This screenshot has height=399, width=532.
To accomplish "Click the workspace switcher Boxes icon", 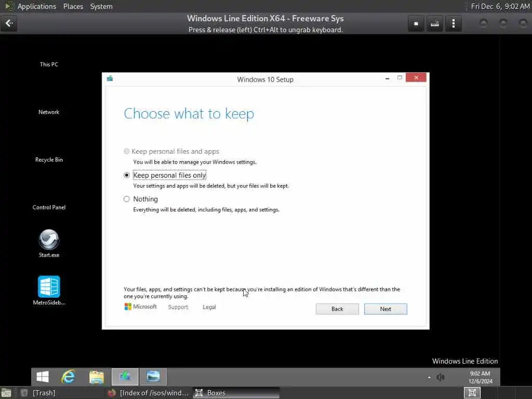I will (472, 393).
